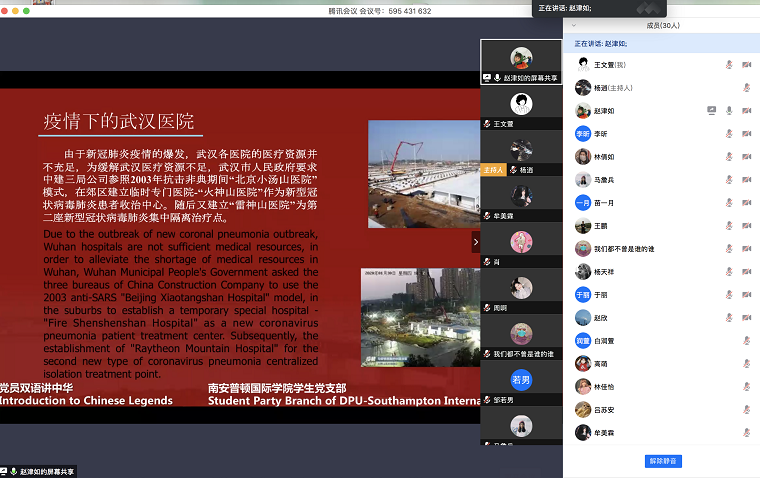Collapse the 成员(30人) panel chevron

tap(573, 25)
